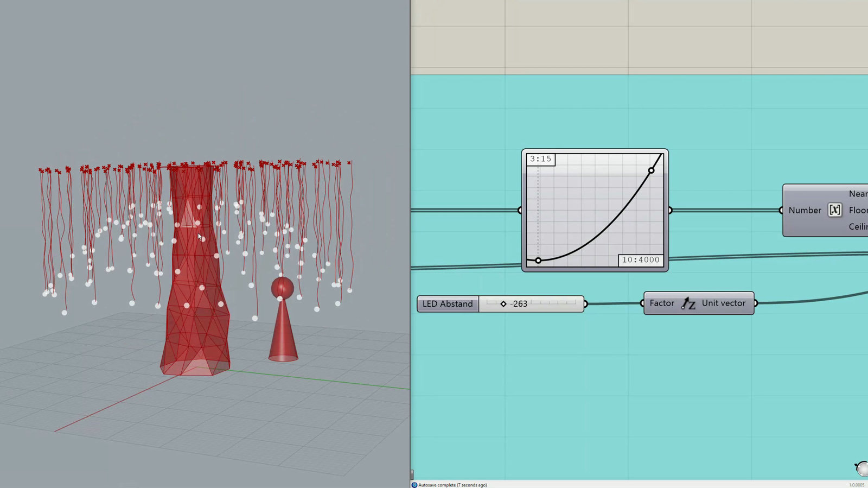The height and width of the screenshot is (488, 868).
Task: Select the red sphere on the cone
Action: pyautogui.click(x=282, y=288)
